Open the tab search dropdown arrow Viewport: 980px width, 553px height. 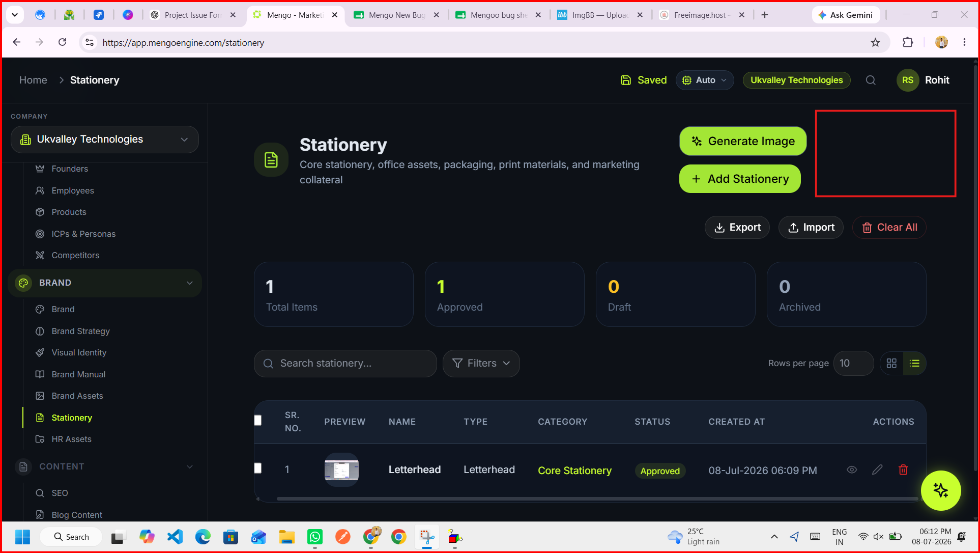[15, 15]
